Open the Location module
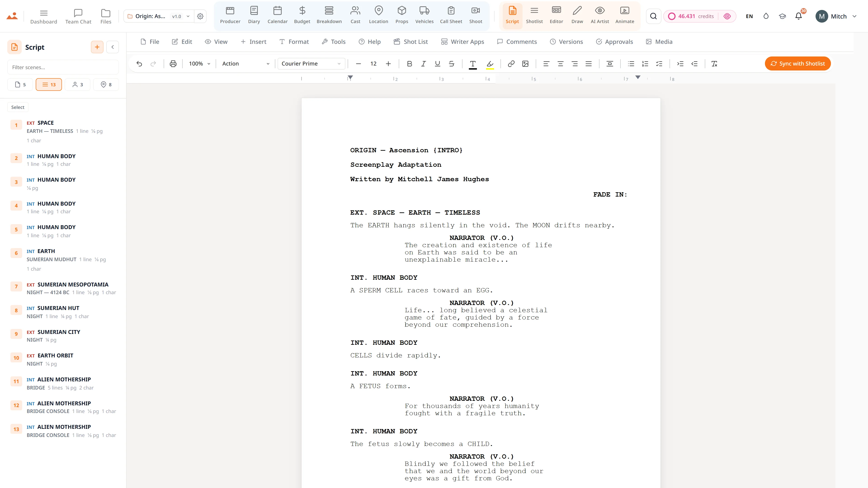868x488 pixels. coord(379,16)
